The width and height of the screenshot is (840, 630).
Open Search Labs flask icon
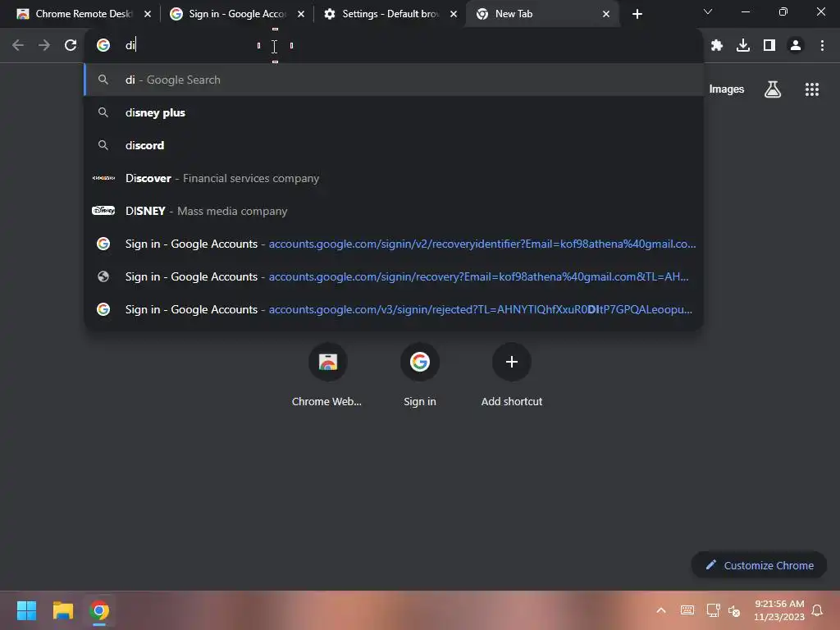click(x=772, y=89)
